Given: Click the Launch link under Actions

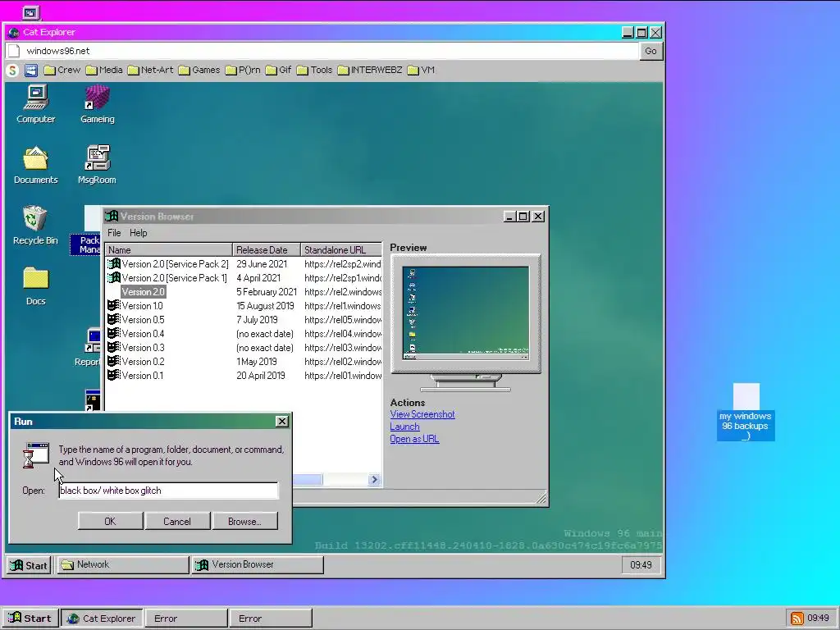Looking at the screenshot, I should [x=404, y=427].
